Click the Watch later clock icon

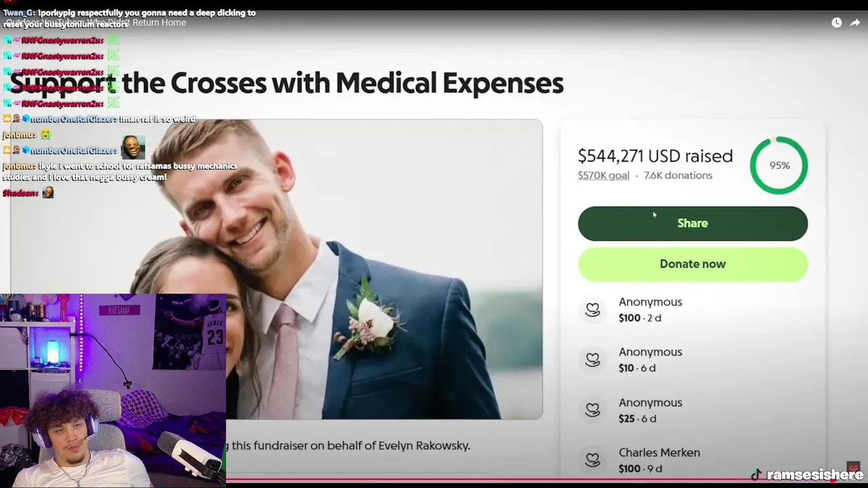pyautogui.click(x=837, y=22)
